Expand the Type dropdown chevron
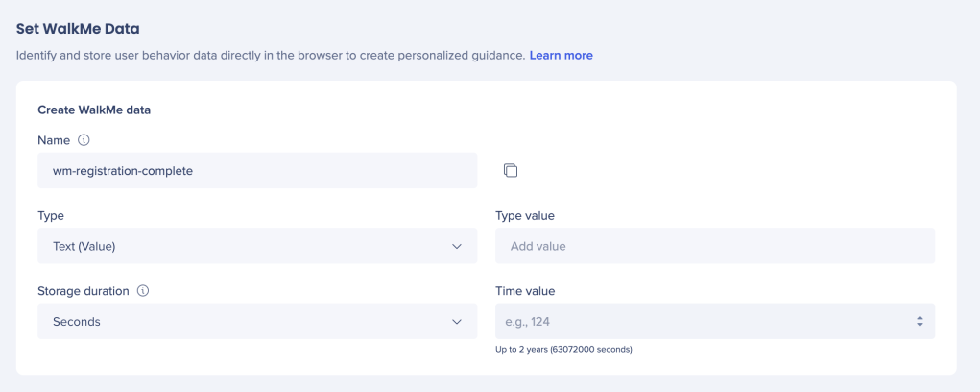 point(457,247)
